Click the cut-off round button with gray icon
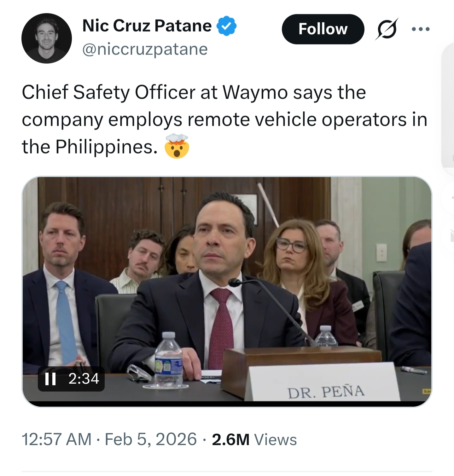Viewport: 454px width, 476px height. pos(449,235)
